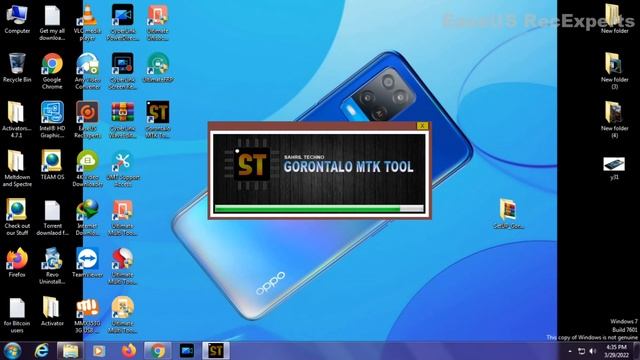Close the Gorontalo MTK Tool splash window
This screenshot has width=640, height=360.
point(422,126)
